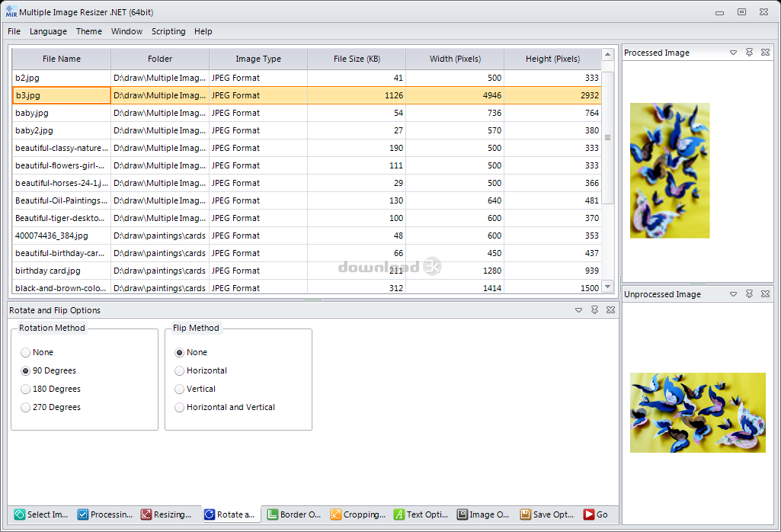Image resolution: width=781 pixels, height=532 pixels.
Task: Select the Beautiful-tiger-desktop file row
Action: click(307, 218)
